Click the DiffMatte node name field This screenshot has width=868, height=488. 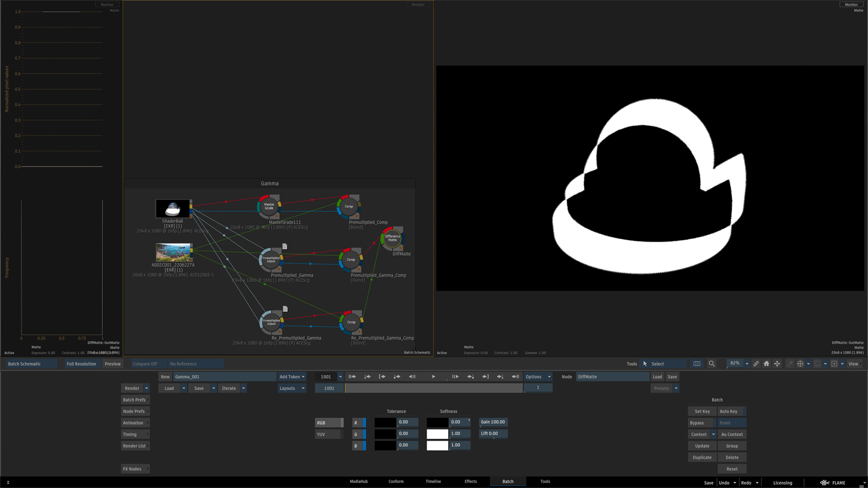pos(613,377)
